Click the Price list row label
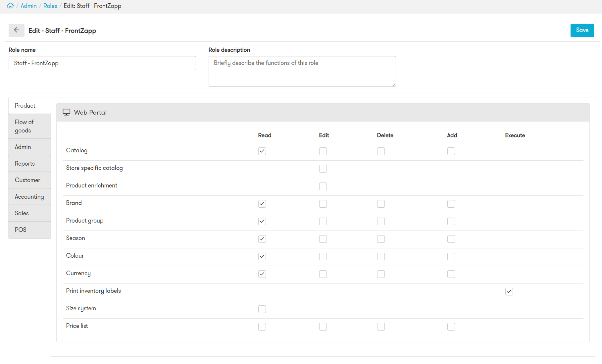Image resolution: width=602 pixels, height=364 pixels. [x=77, y=326]
